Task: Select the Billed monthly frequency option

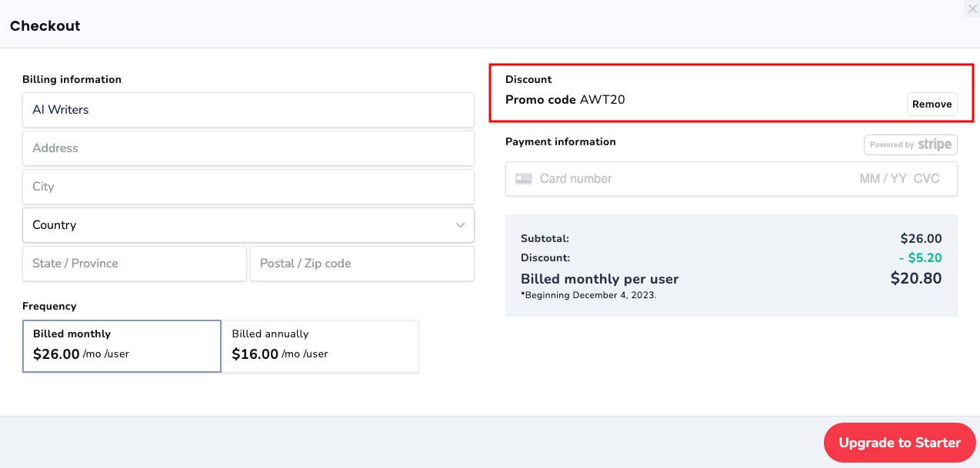Action: click(x=122, y=346)
